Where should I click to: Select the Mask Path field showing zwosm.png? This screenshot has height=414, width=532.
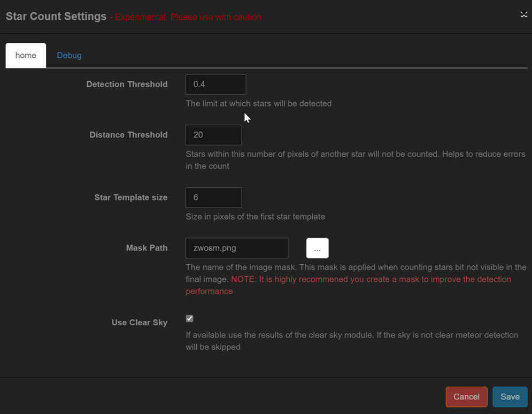click(236, 248)
